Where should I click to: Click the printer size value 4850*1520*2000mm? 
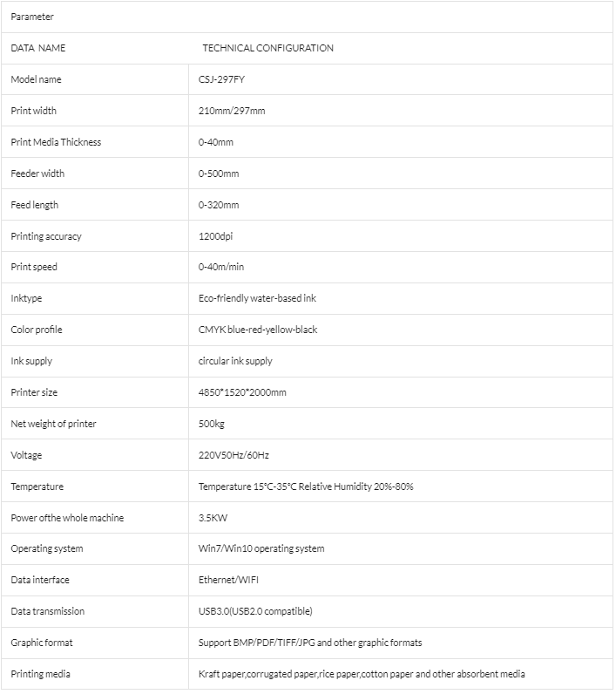point(242,392)
